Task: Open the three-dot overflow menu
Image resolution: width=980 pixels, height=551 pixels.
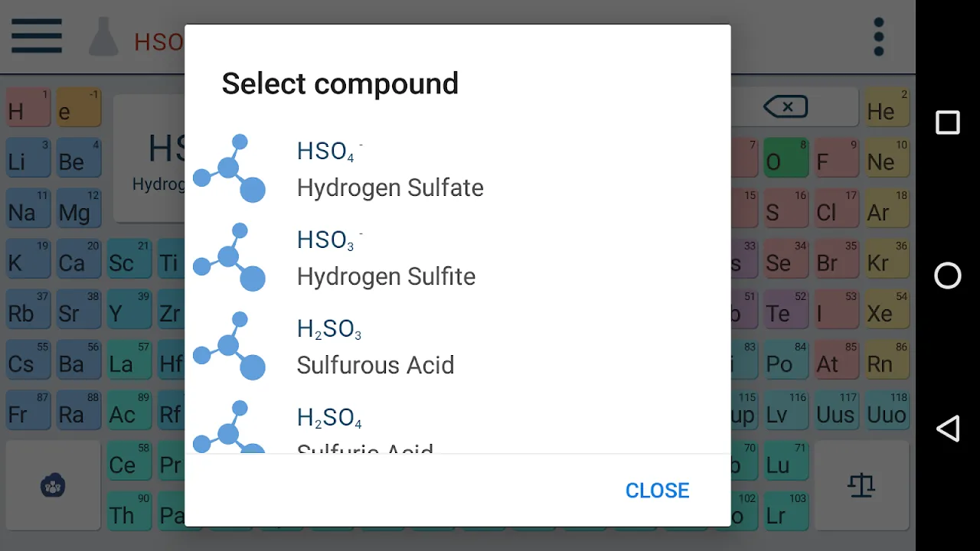Action: coord(879,37)
